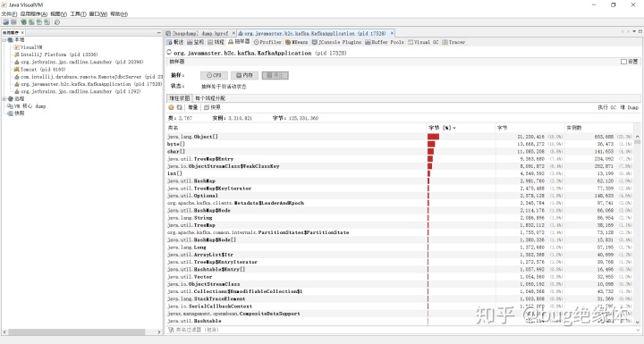The image size is (644, 344).
Task: Switch to the JConsole Plugins tab
Action: point(337,42)
